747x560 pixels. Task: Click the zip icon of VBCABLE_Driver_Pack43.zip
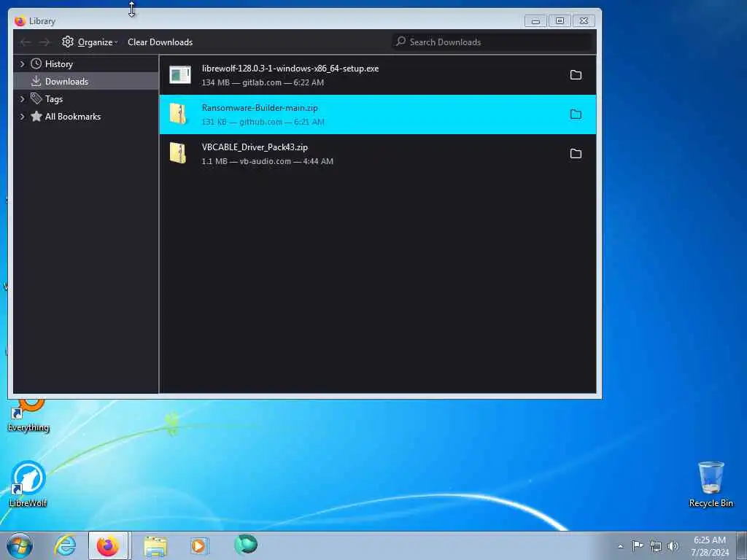(178, 153)
